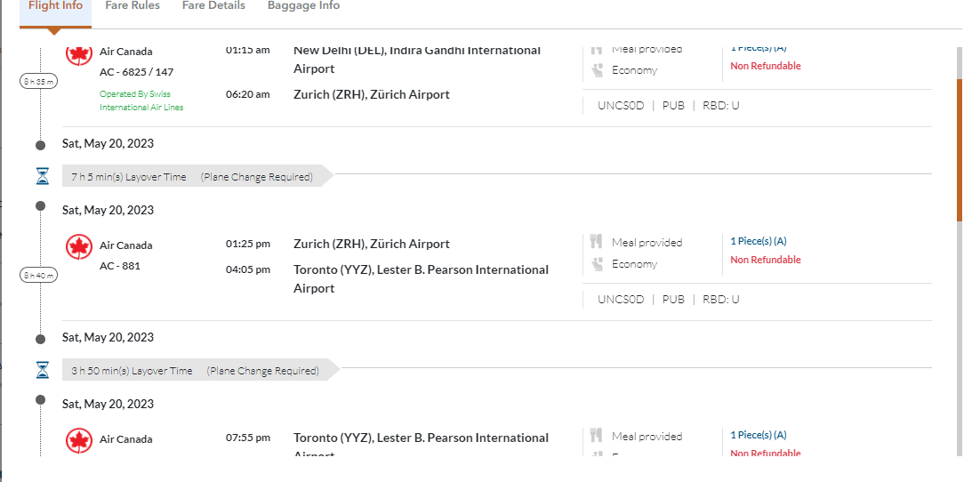The height and width of the screenshot is (482, 980).
Task: Click the meal provided icon for Zurich–Toronto flight
Action: click(596, 242)
